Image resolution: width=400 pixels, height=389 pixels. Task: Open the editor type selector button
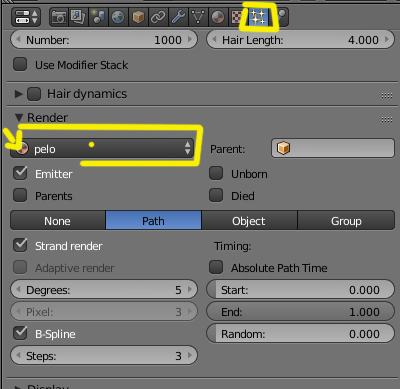pyautogui.click(x=26, y=17)
